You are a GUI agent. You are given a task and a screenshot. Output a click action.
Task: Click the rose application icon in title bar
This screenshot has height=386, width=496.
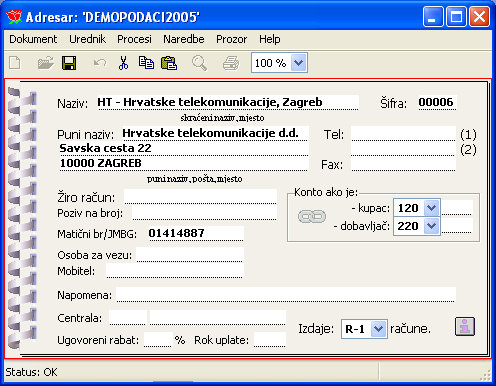(14, 16)
